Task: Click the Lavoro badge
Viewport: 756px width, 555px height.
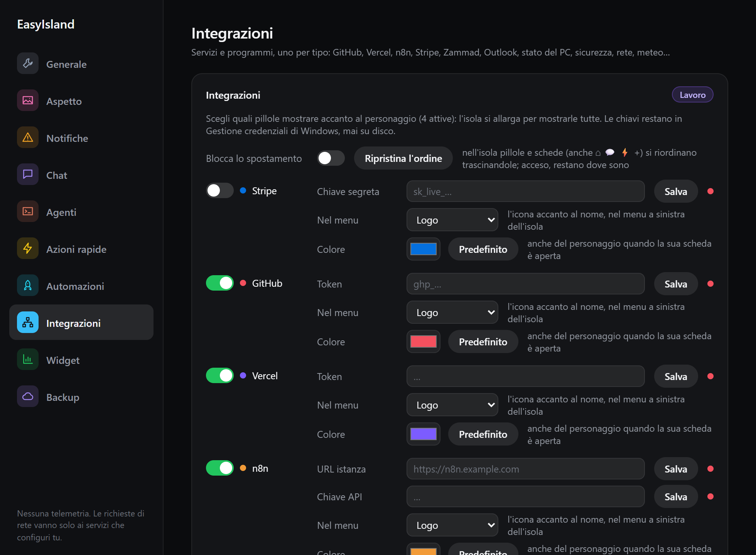Action: (x=693, y=95)
